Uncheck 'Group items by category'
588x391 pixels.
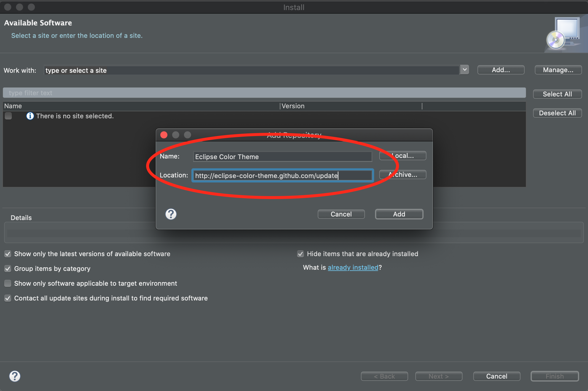[x=8, y=269]
